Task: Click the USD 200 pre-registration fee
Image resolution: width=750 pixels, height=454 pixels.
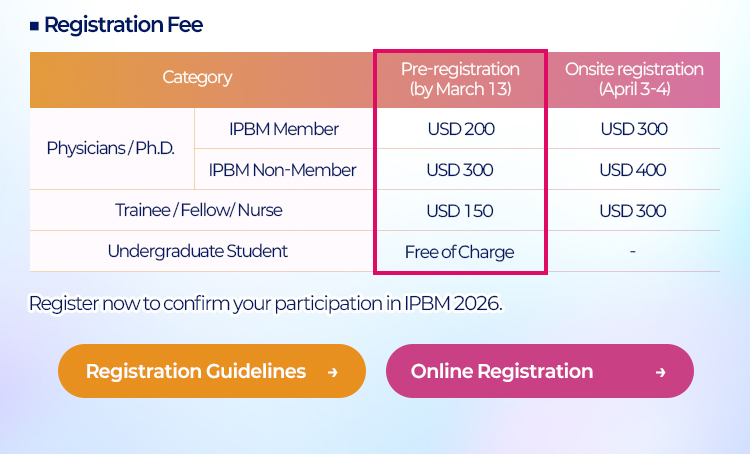Action: point(460,129)
